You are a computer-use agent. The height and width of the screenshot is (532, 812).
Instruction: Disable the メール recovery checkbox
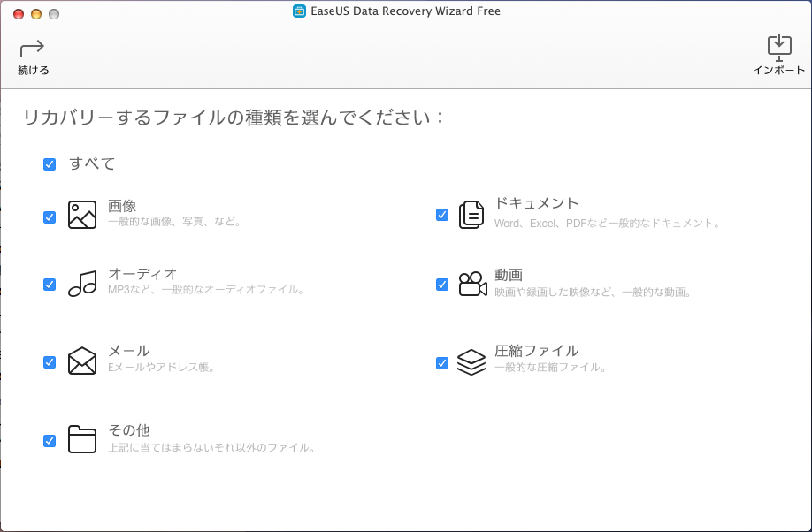(50, 361)
